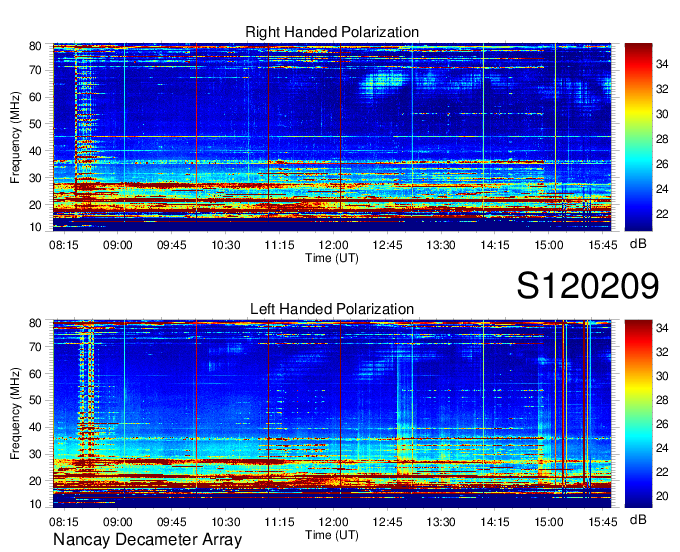Viewport: 680px width, 552px height.
Task: Click the 10 MHz tick of the lower plot
Action: 35,504
